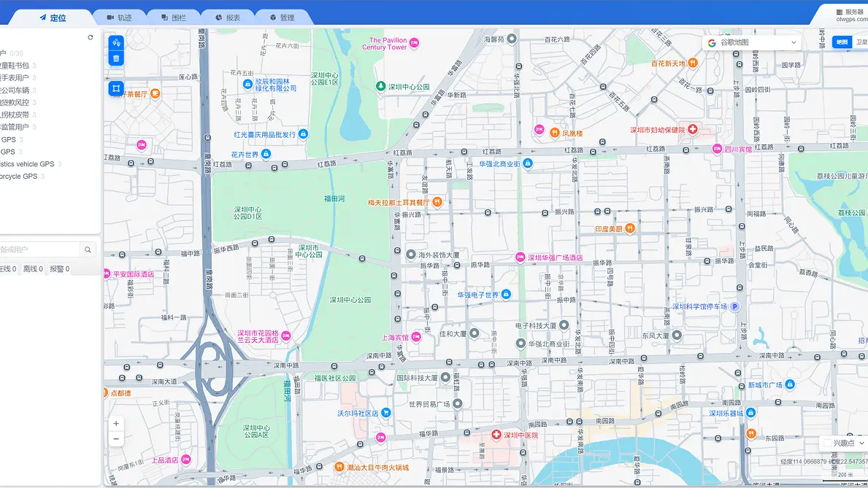Expand the 兴趣点 dropdown arrow
This screenshot has width=868, height=488.
click(x=862, y=444)
